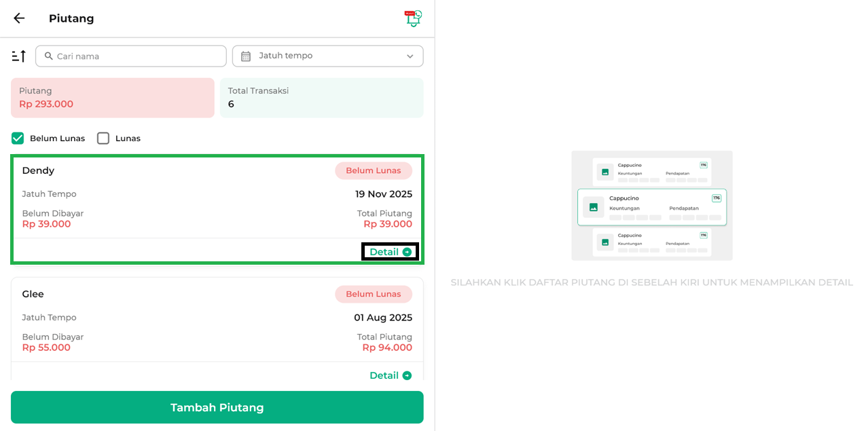Open Detail link for Glee
868x431 pixels.
[x=384, y=375]
